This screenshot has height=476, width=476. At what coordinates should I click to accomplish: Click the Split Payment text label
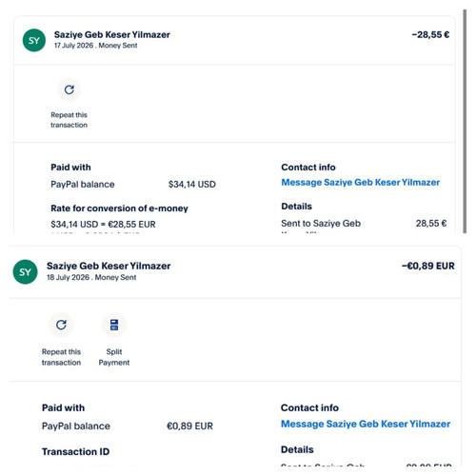pos(114,357)
